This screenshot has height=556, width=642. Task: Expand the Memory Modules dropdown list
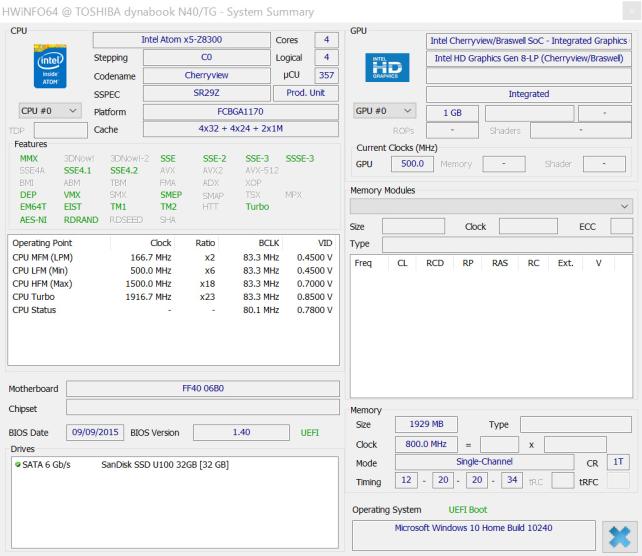click(491, 206)
